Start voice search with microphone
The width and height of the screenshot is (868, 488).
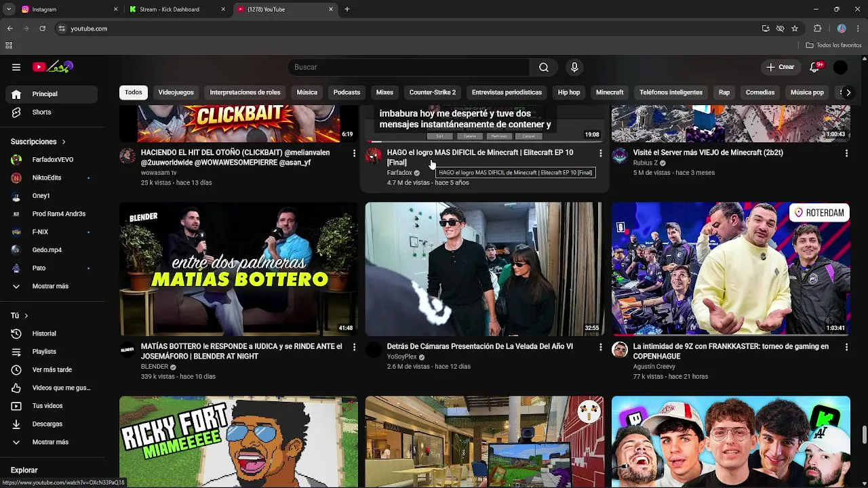(574, 67)
